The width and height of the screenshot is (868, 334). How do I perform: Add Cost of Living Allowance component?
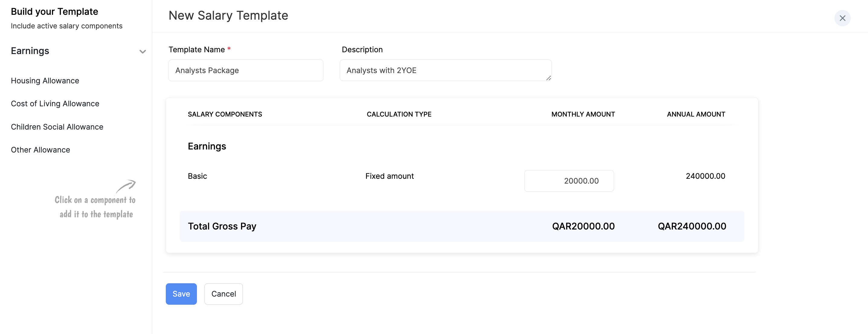[55, 104]
